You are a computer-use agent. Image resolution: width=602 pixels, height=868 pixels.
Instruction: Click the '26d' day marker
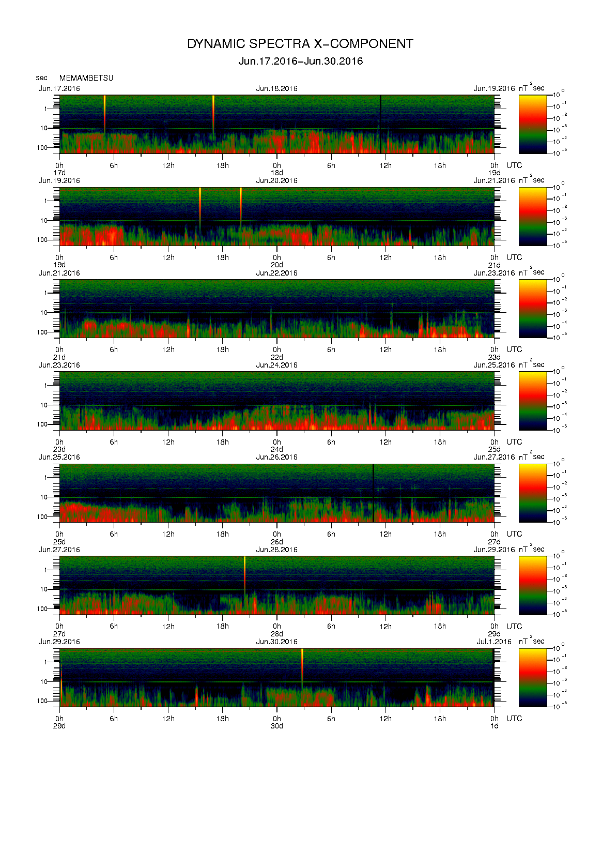[277, 541]
